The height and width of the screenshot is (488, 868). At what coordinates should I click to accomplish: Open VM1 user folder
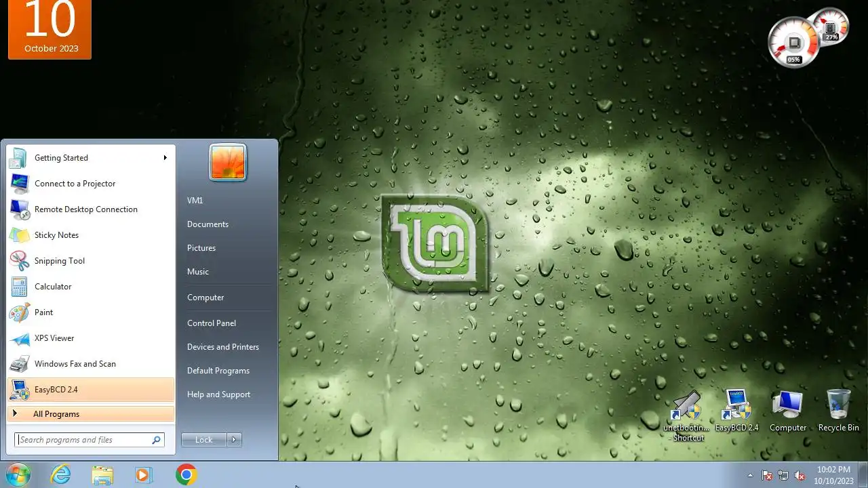tap(195, 201)
